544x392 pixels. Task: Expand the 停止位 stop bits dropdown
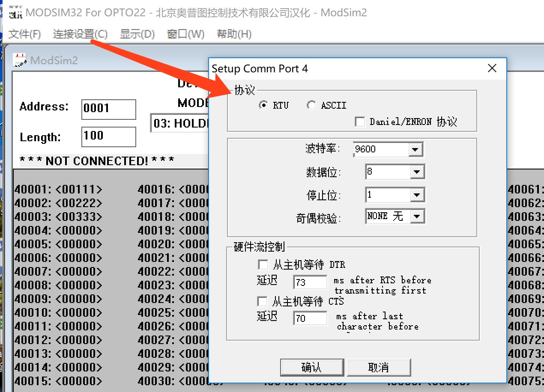[416, 195]
